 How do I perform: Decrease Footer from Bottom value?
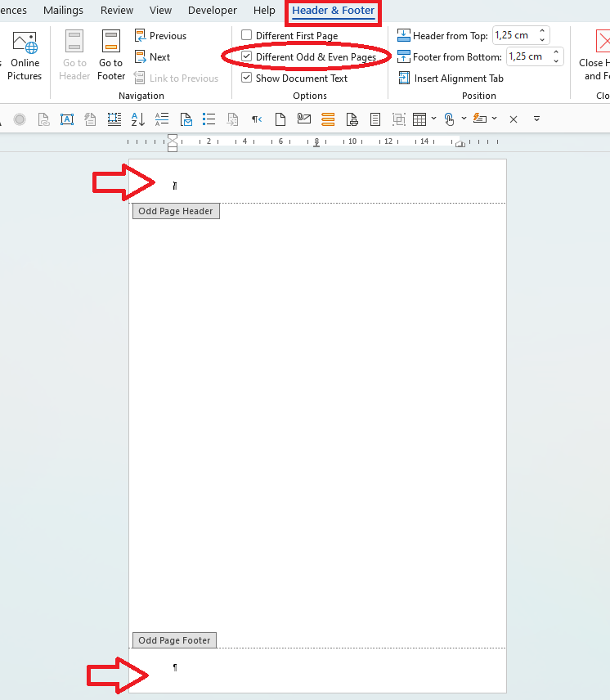[x=557, y=61]
